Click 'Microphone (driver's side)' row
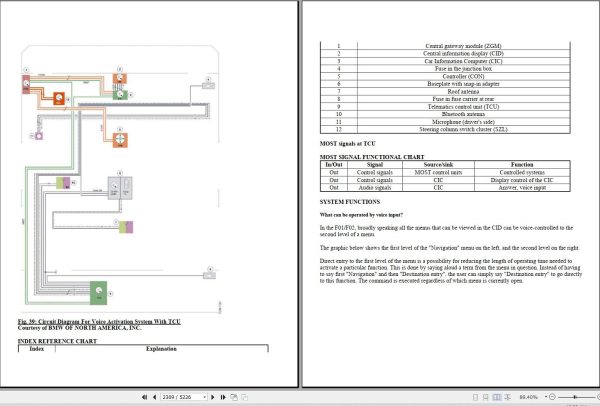This screenshot has width=600, height=406. (445, 122)
